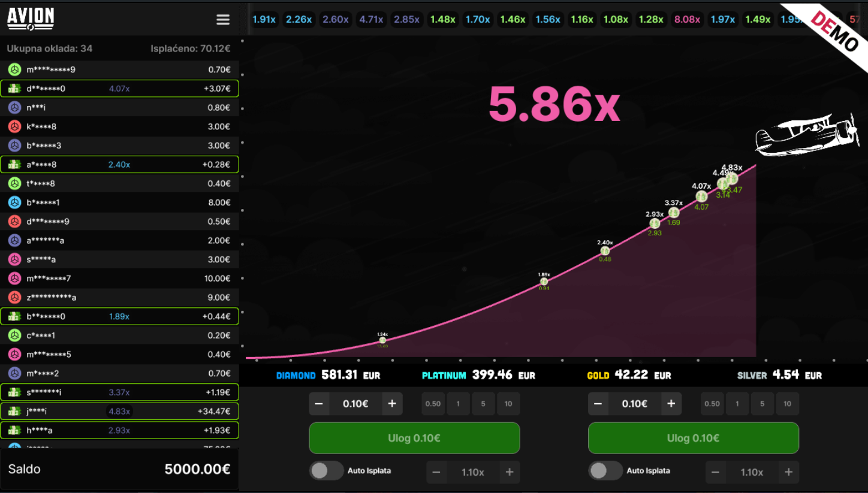Choose the 5 quick bet on left panel
Image resolution: width=868 pixels, height=493 pixels.
tap(483, 404)
